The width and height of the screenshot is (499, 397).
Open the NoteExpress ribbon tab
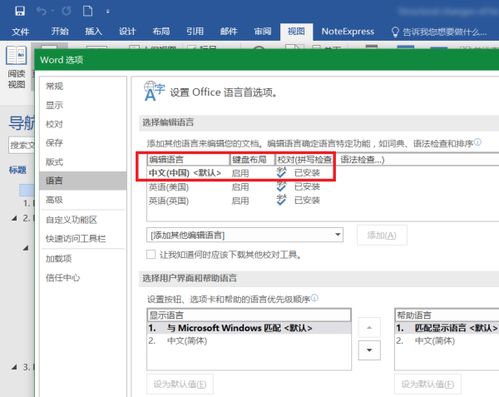[x=348, y=32]
